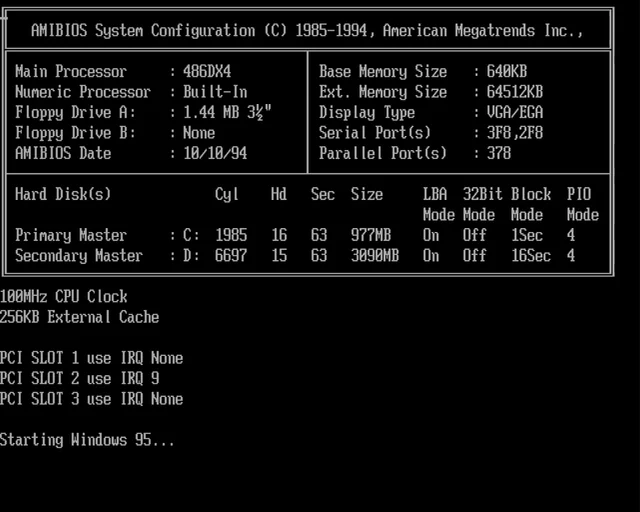
Task: Click Primary Master head count 16
Action: tap(279, 236)
